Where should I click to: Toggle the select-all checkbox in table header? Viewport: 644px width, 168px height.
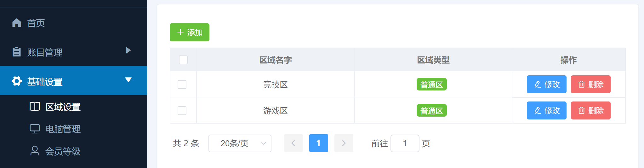point(183,60)
